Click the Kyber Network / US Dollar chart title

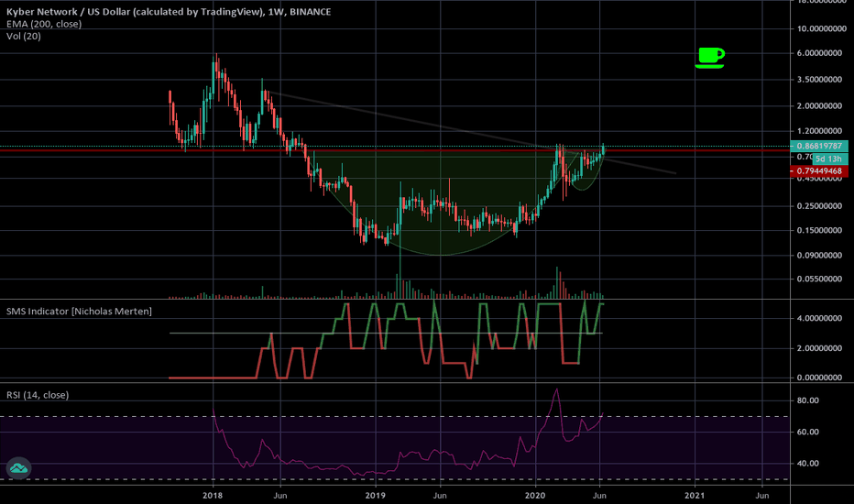169,11
